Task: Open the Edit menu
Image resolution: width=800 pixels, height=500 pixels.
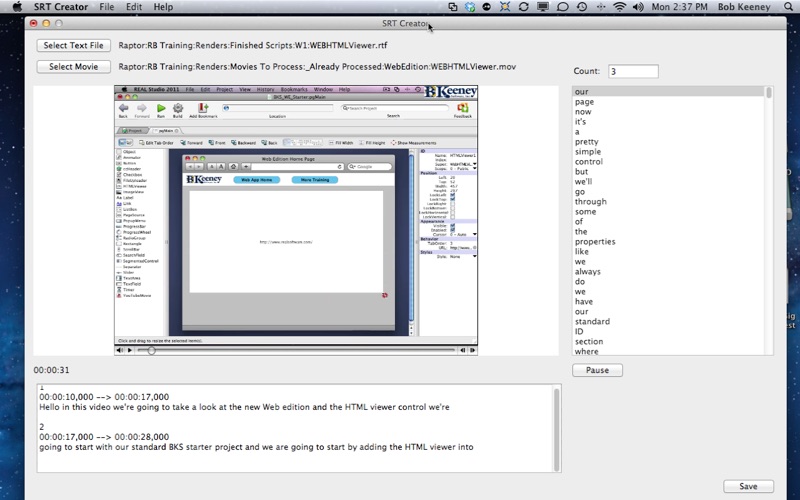Action: pos(134,7)
